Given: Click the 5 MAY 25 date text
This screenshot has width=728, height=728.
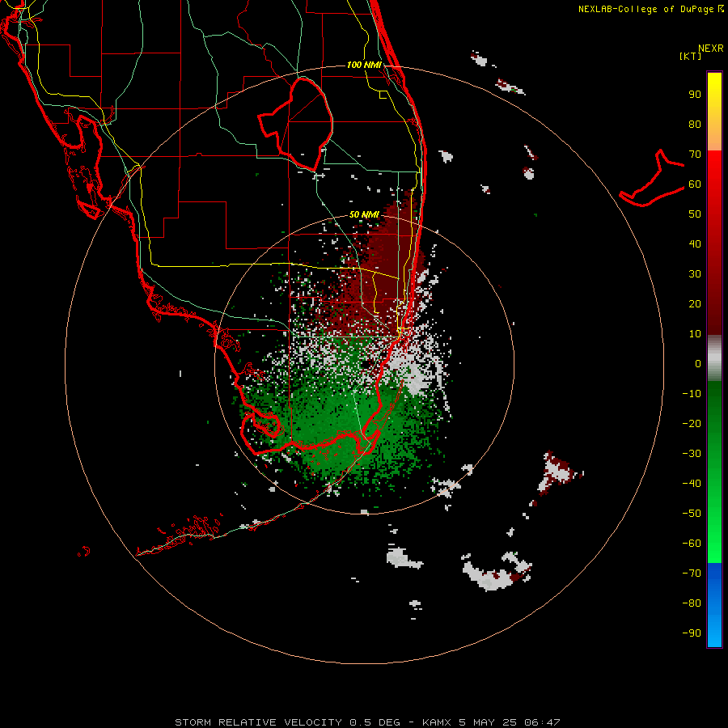Looking at the screenshot, I should click(x=488, y=722).
